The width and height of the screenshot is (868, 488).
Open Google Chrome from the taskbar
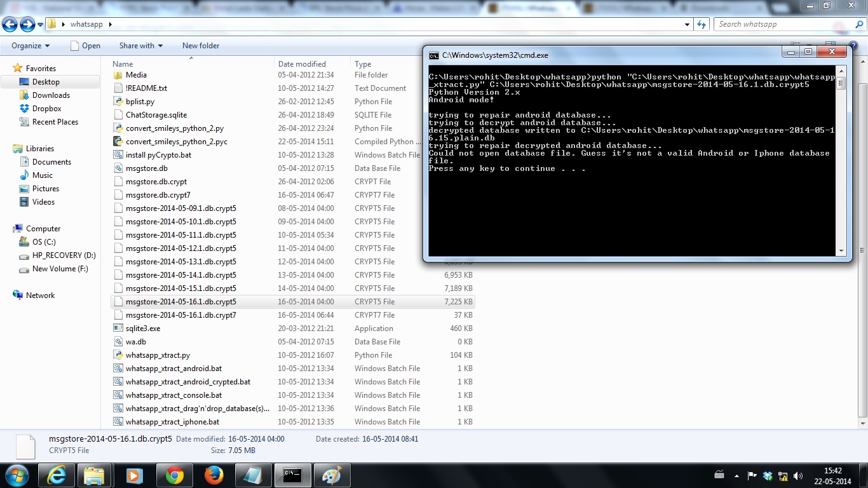(174, 475)
